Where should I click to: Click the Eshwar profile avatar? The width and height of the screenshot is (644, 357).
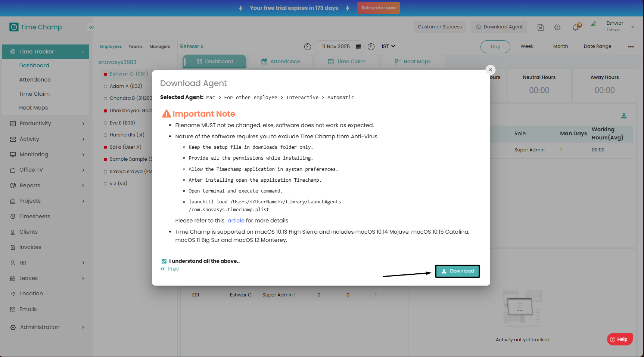594,25
